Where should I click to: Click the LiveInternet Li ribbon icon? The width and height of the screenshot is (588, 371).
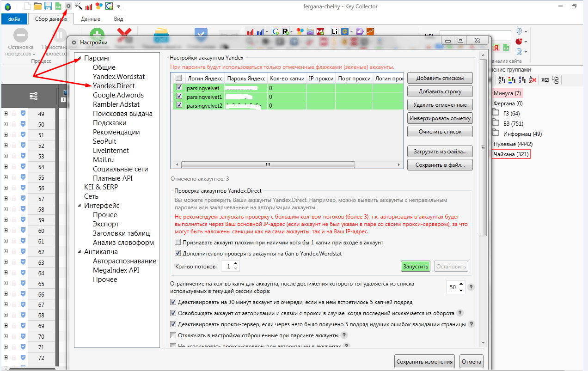(x=335, y=31)
